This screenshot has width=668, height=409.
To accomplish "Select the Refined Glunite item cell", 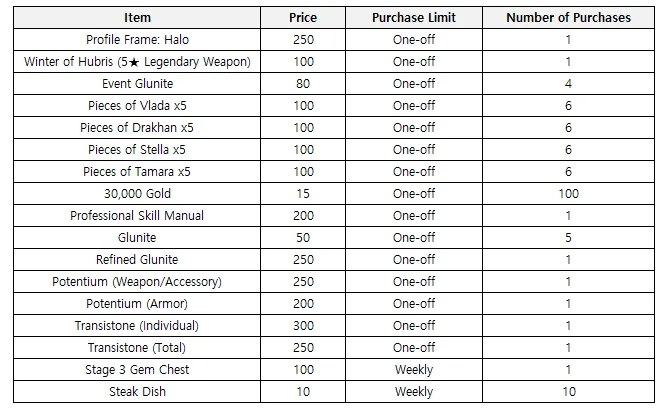I will [x=137, y=260].
